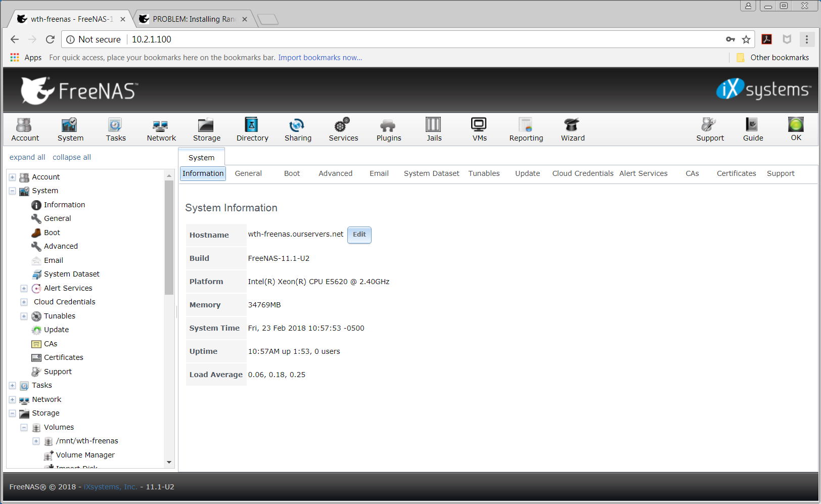Viewport: 821px width, 504px height.
Task: Open the Sharing toolbar icon
Action: coord(298,129)
